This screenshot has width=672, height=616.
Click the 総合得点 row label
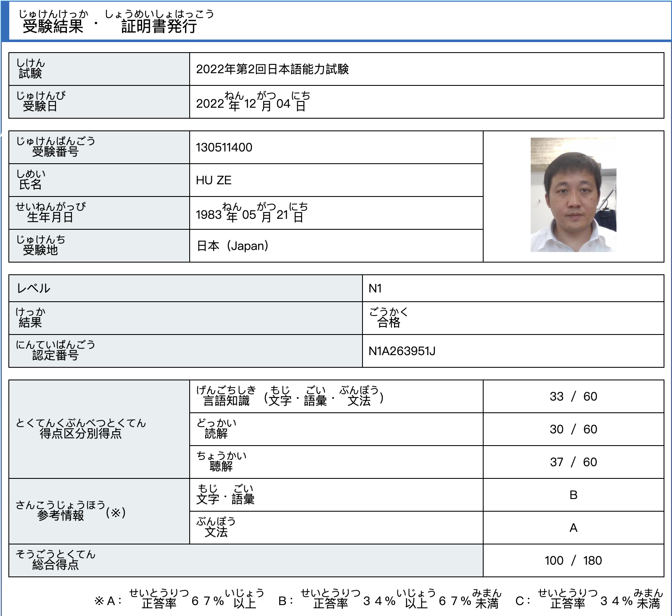pyautogui.click(x=56, y=560)
